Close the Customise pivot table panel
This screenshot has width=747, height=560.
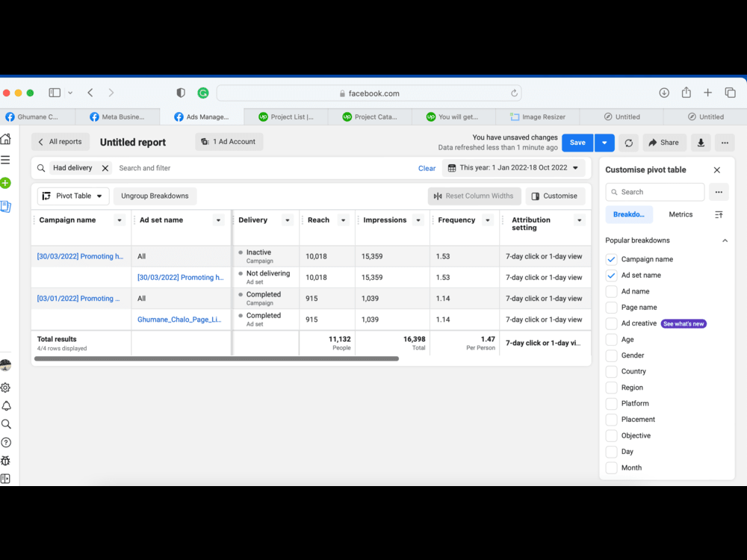click(717, 170)
